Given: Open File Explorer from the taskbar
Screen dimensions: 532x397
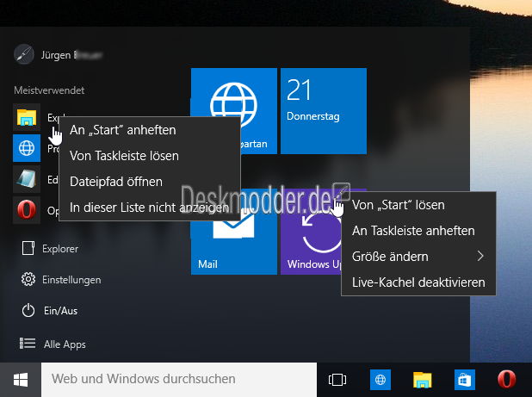Looking at the screenshot, I should pos(422,380).
